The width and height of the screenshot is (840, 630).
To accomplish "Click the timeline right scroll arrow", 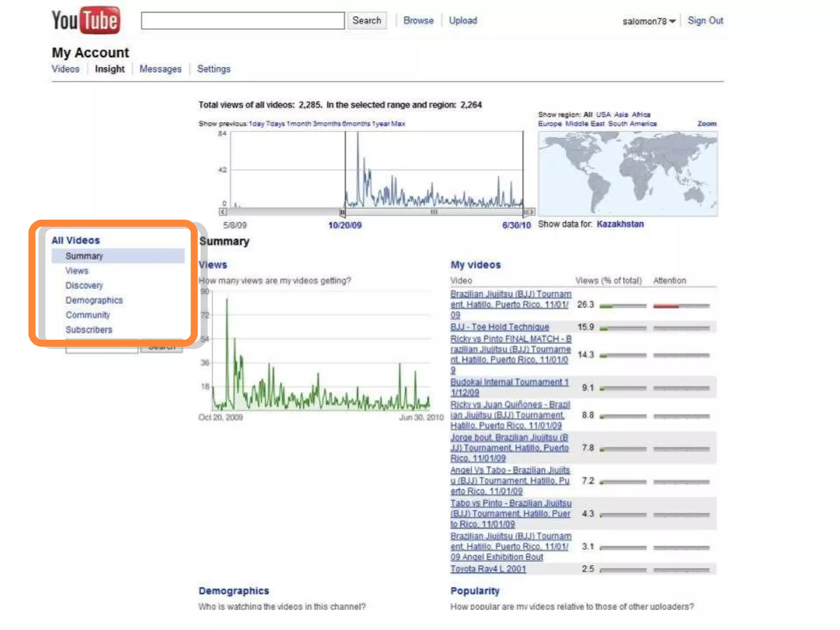I will point(532,212).
